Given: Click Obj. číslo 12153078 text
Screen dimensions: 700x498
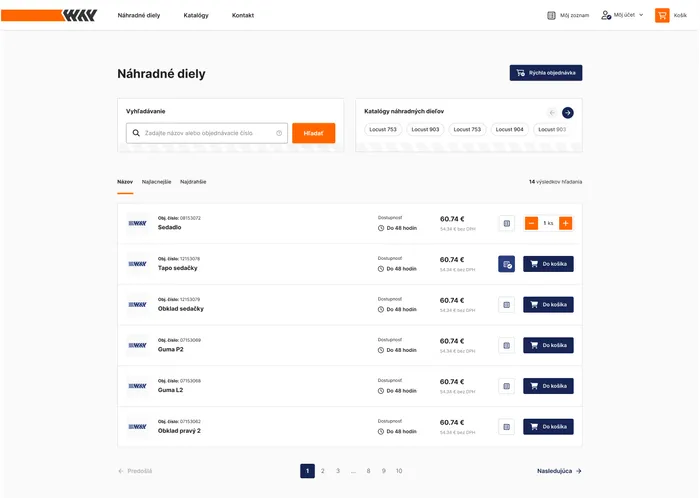Looking at the screenshot, I should [x=179, y=259].
